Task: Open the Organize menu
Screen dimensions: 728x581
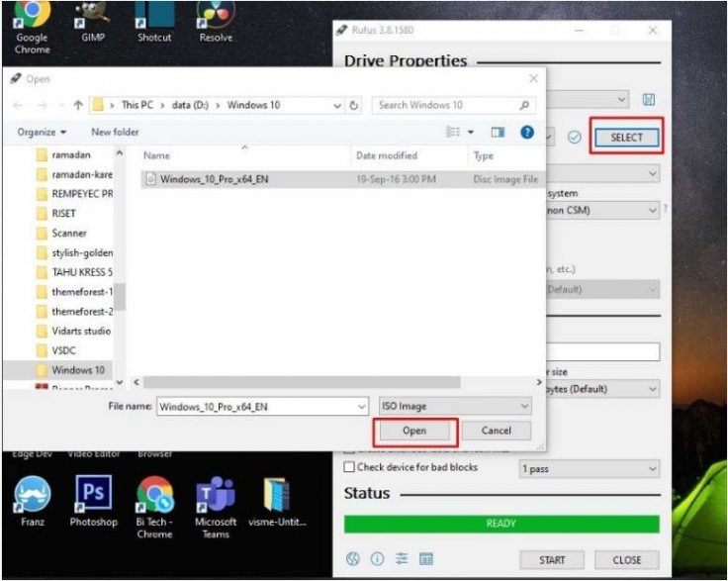Action: tap(42, 132)
